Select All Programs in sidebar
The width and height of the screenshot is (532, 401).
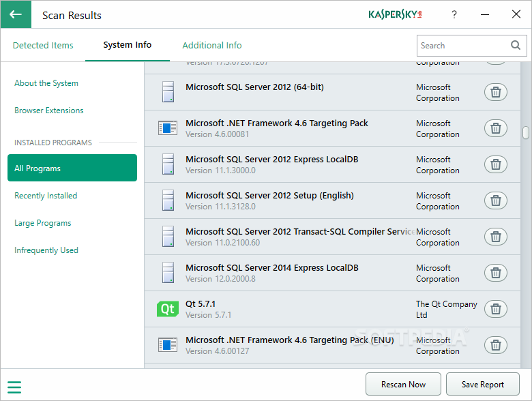(72, 168)
